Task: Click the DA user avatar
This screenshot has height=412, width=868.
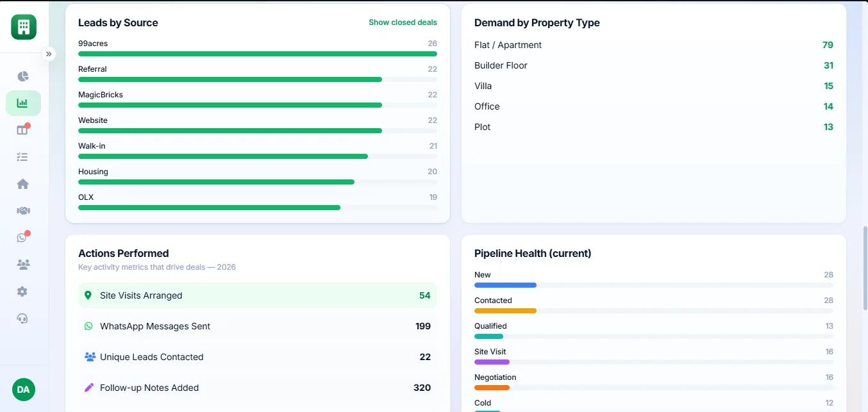Action: 24,390
